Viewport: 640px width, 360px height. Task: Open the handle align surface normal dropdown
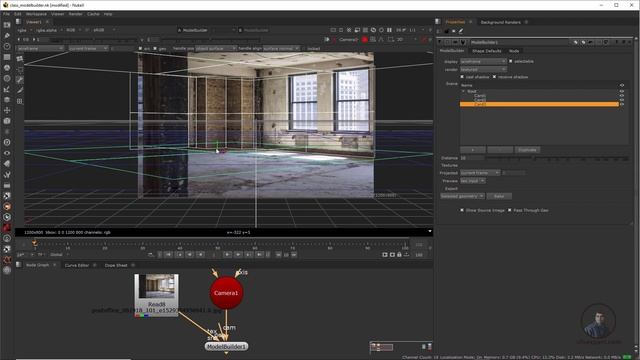[281, 49]
